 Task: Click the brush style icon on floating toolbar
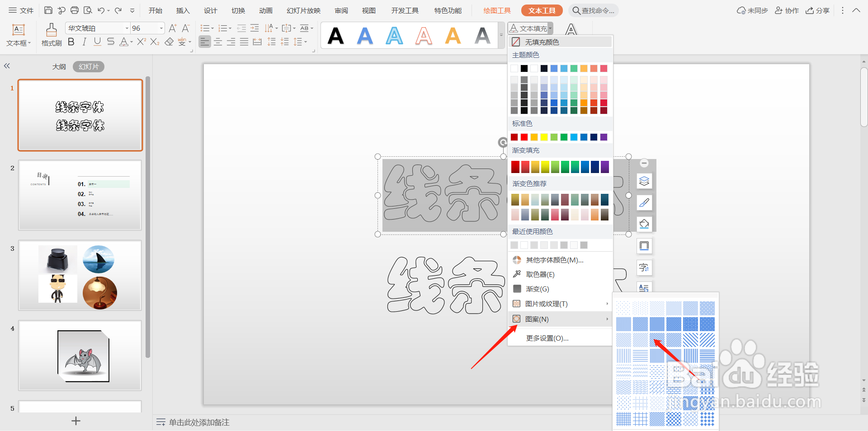[644, 203]
